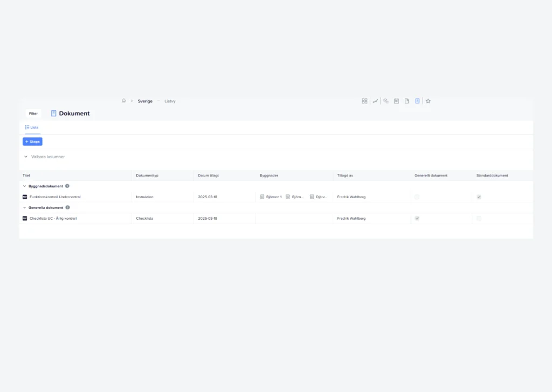Click the highlighted blue document icon in toolbar

[417, 101]
